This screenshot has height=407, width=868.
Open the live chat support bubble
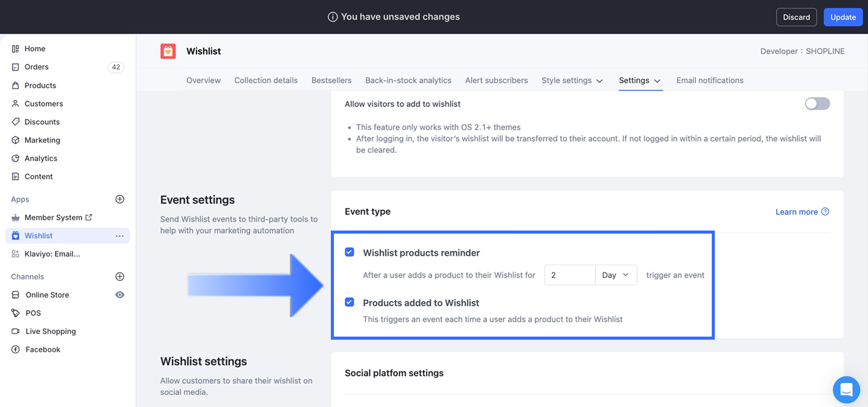[846, 390]
